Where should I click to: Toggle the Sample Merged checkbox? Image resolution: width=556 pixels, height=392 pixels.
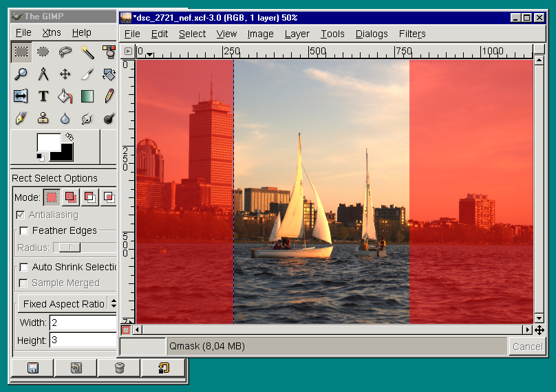[x=23, y=283]
